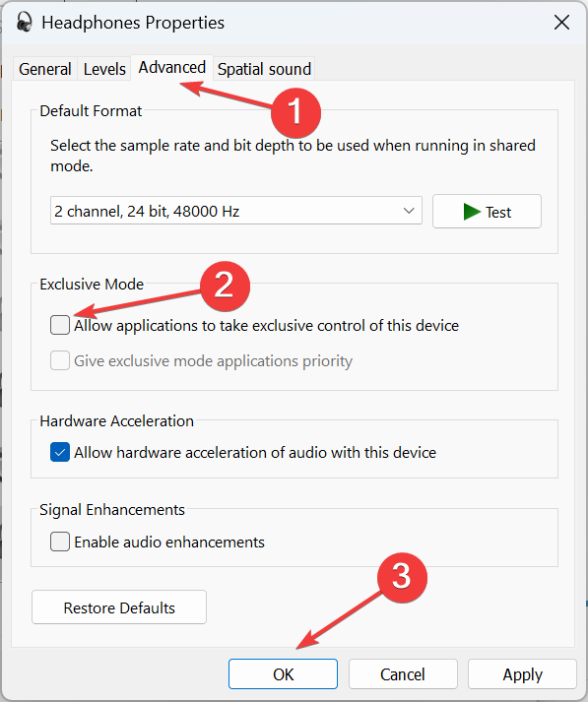Click Apply to save settings

pyautogui.click(x=522, y=674)
